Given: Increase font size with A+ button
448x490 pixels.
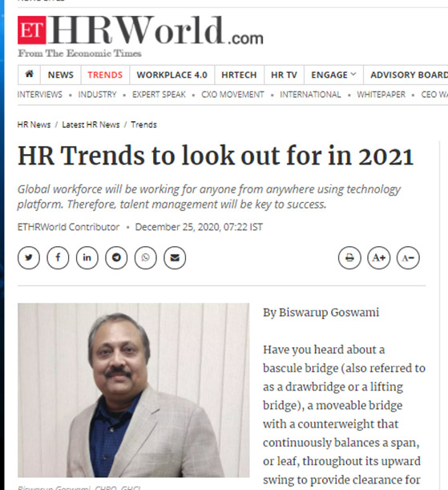Looking at the screenshot, I should (x=379, y=257).
